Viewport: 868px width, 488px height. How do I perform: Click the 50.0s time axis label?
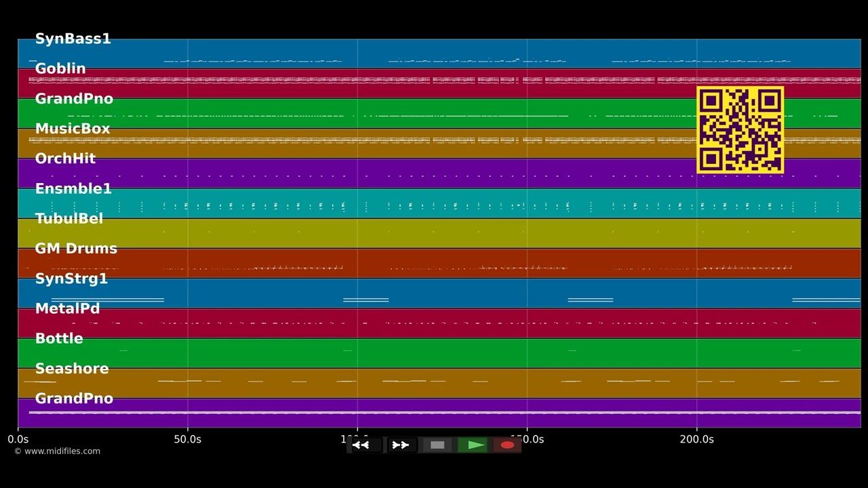coord(188,439)
